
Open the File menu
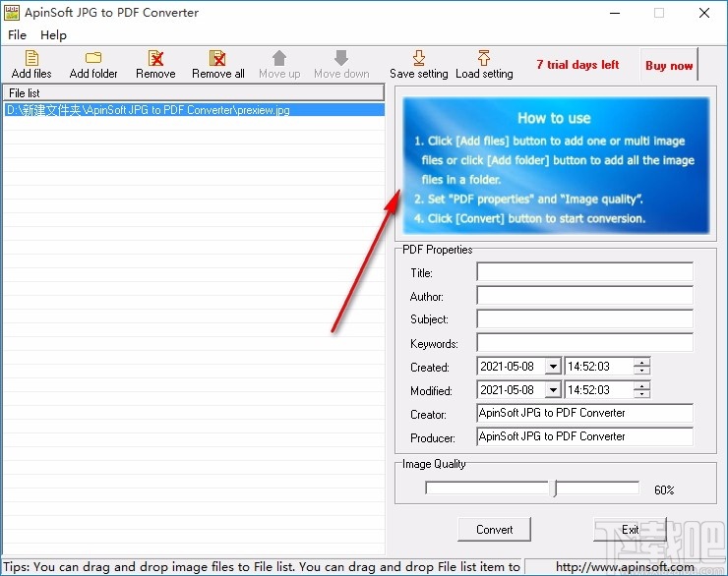coord(17,35)
